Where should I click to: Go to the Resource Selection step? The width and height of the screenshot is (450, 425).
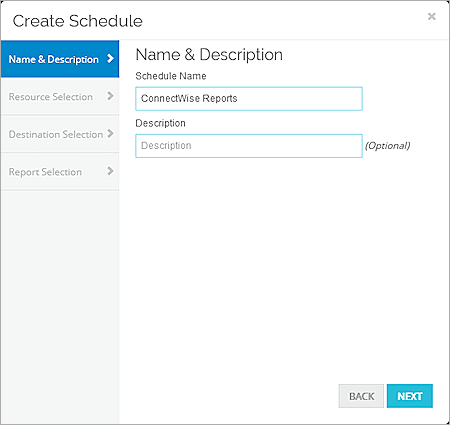click(x=60, y=97)
